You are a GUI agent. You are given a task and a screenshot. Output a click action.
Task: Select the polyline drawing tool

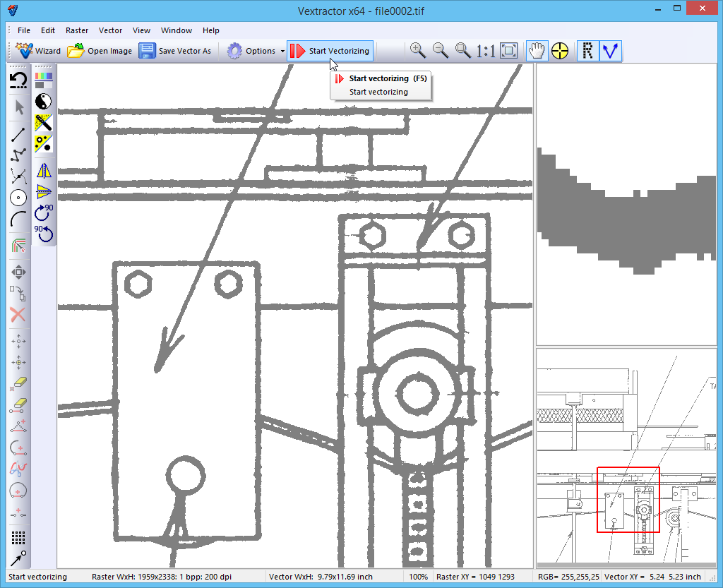18,156
